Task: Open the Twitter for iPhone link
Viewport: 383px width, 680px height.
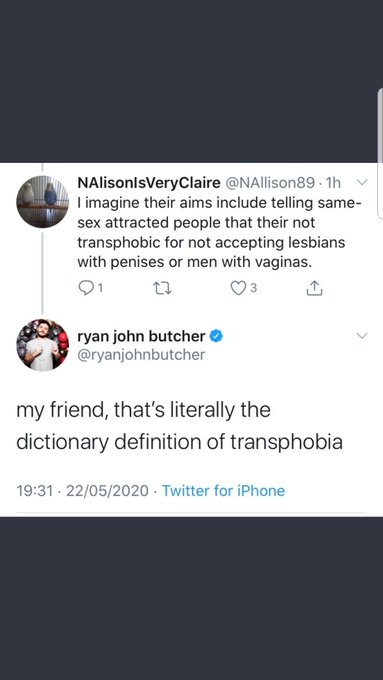Action: coord(223,490)
